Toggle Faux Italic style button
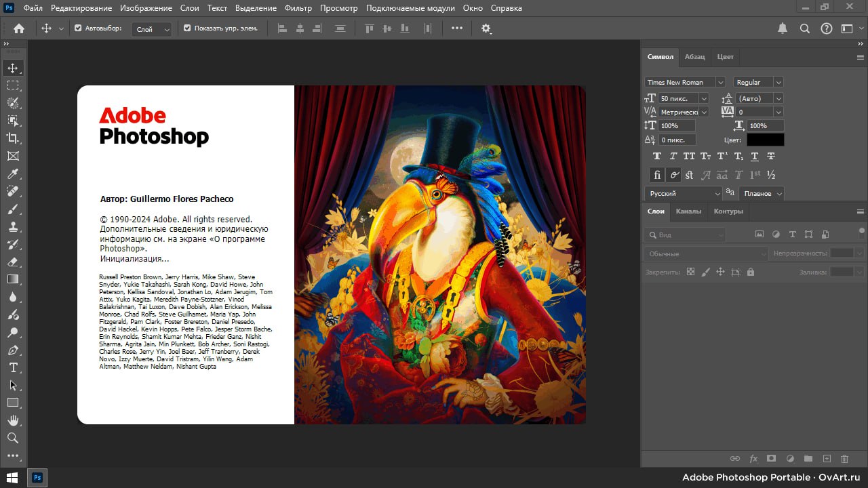This screenshot has height=488, width=868. (673, 156)
